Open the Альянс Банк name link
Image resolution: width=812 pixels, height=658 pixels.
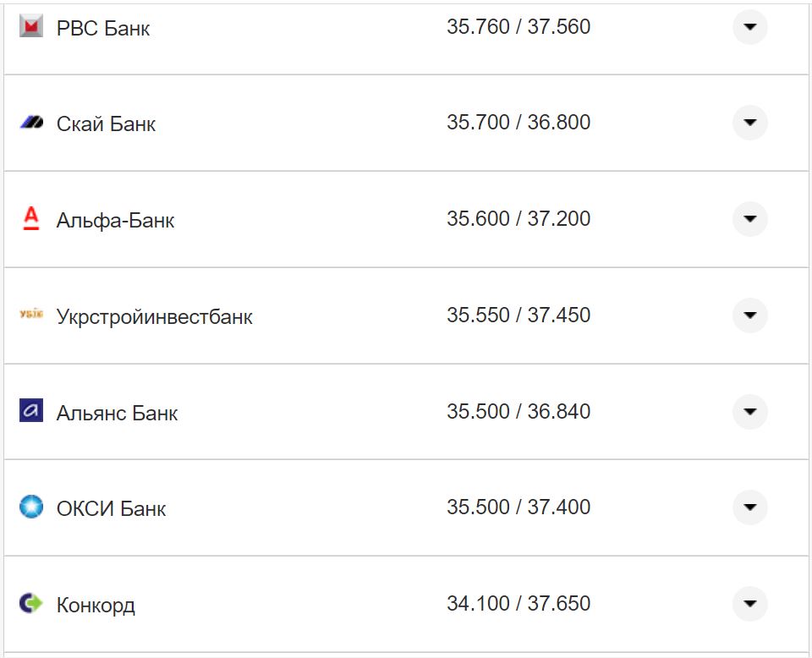(x=118, y=414)
